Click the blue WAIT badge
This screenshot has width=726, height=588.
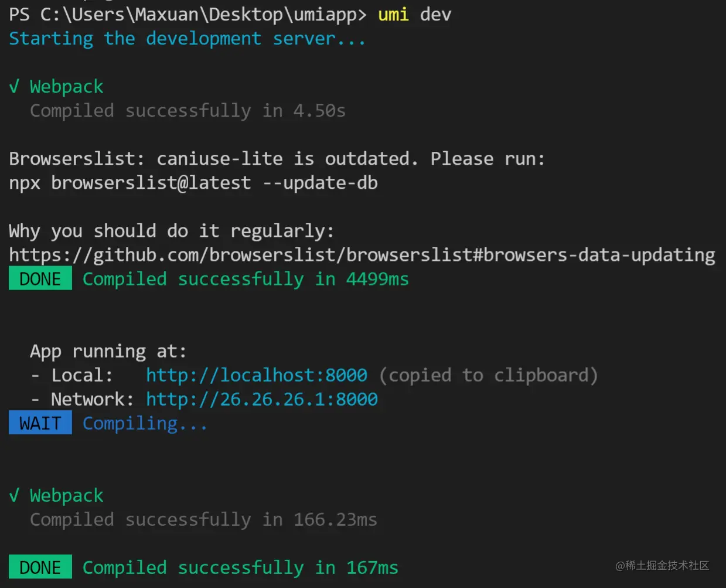pyautogui.click(x=40, y=423)
